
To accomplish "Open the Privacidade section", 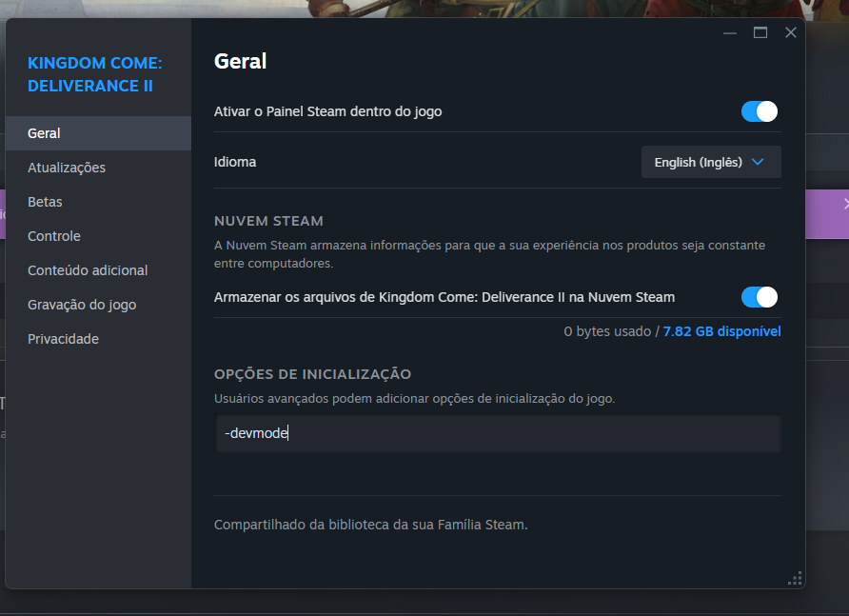I will point(98,339).
